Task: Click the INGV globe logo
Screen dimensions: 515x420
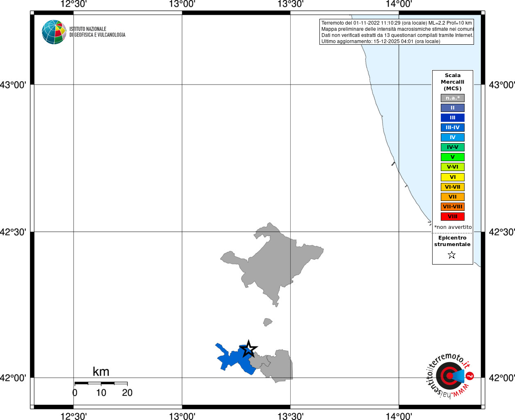Action: 54,32
